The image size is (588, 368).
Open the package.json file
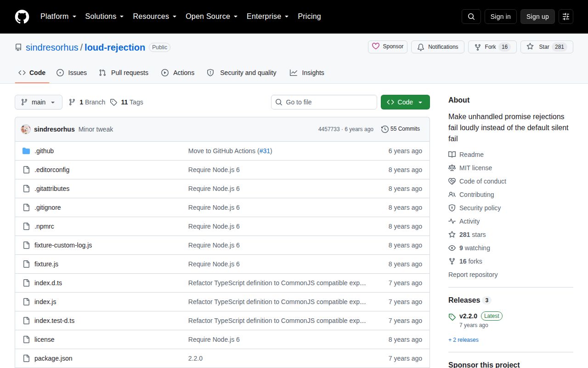click(x=53, y=358)
